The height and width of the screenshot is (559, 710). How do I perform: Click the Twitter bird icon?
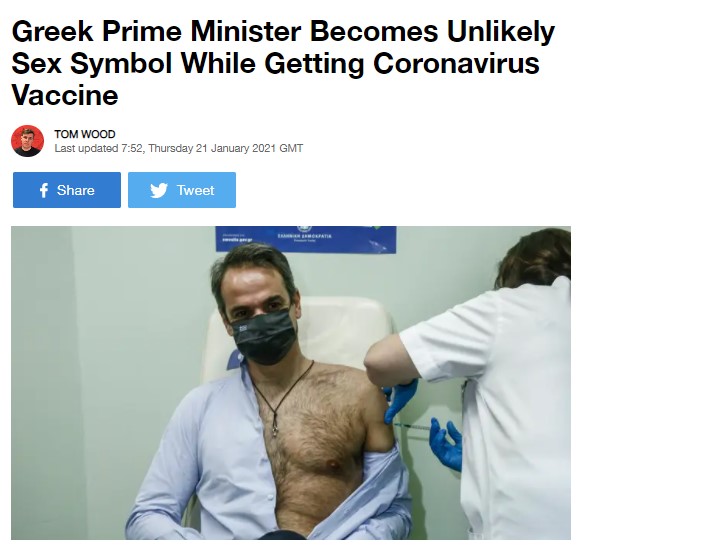click(159, 191)
